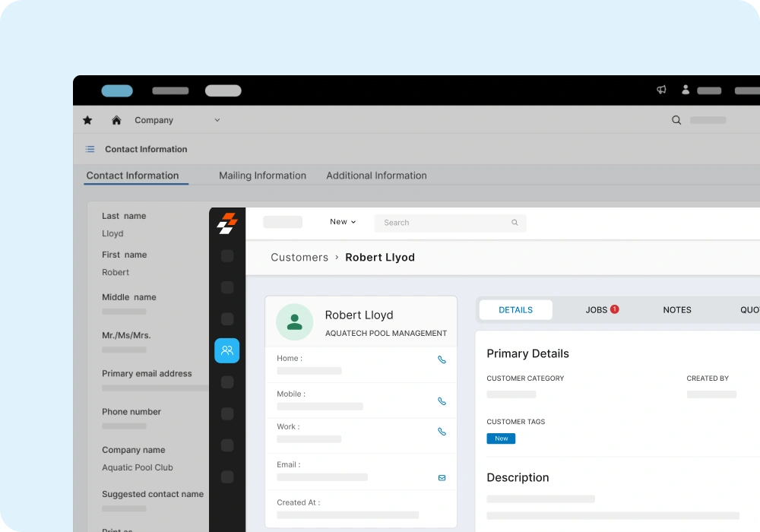
Task: Click the orange app logo
Action: pos(227,223)
